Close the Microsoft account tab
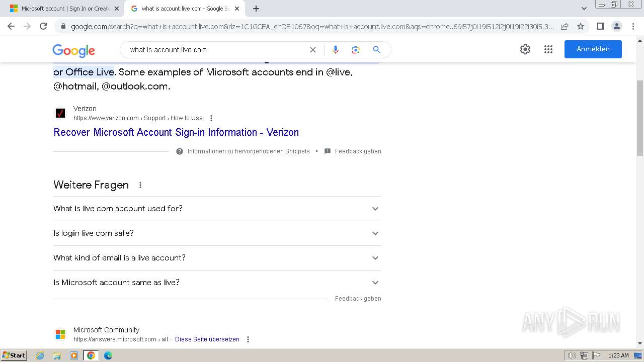 [x=117, y=9]
